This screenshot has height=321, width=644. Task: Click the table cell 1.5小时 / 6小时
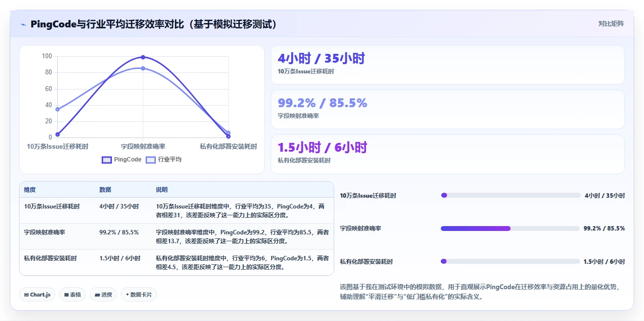(120, 258)
